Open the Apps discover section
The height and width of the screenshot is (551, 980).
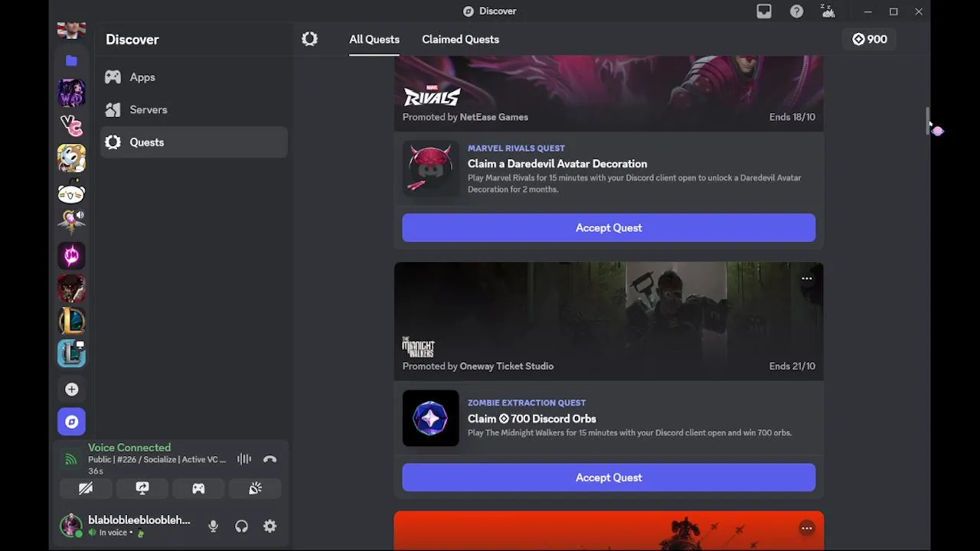(x=194, y=77)
